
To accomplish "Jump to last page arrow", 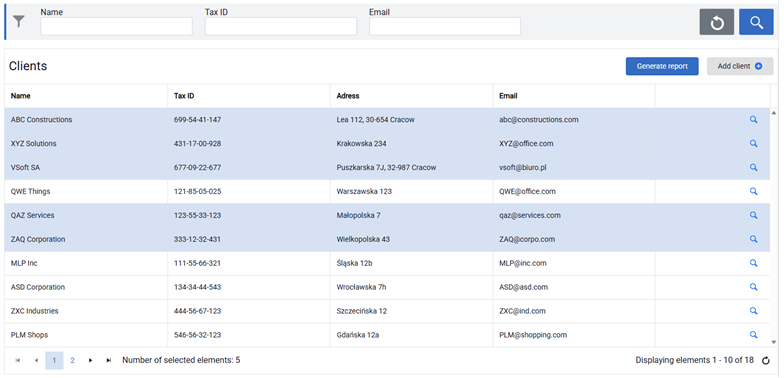I will point(108,360).
